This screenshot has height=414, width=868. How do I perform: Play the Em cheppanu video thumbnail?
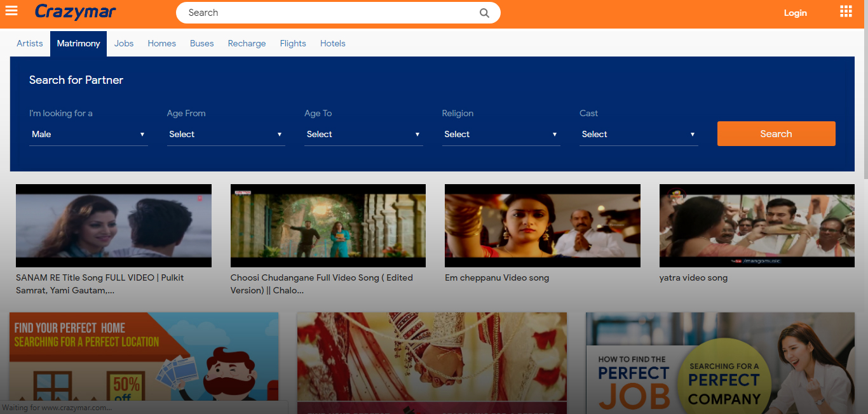(542, 225)
